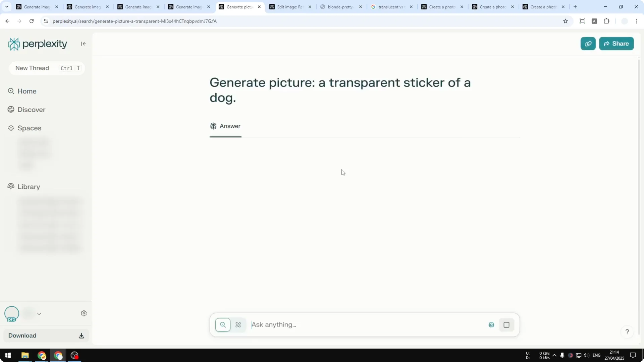Bookmark this page with the star icon
Screen dimensions: 644x362
[x=566, y=21]
